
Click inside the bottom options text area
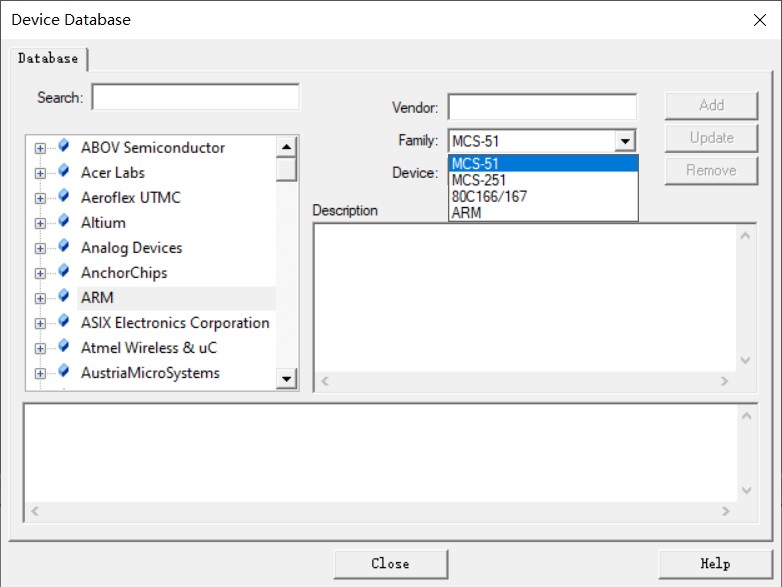pos(381,453)
